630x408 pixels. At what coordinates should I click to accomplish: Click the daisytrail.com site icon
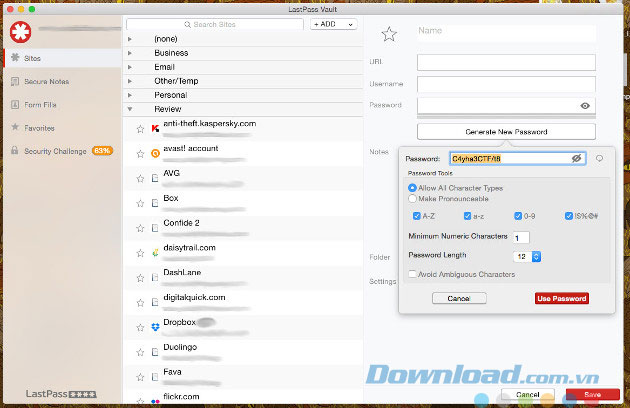(155, 253)
